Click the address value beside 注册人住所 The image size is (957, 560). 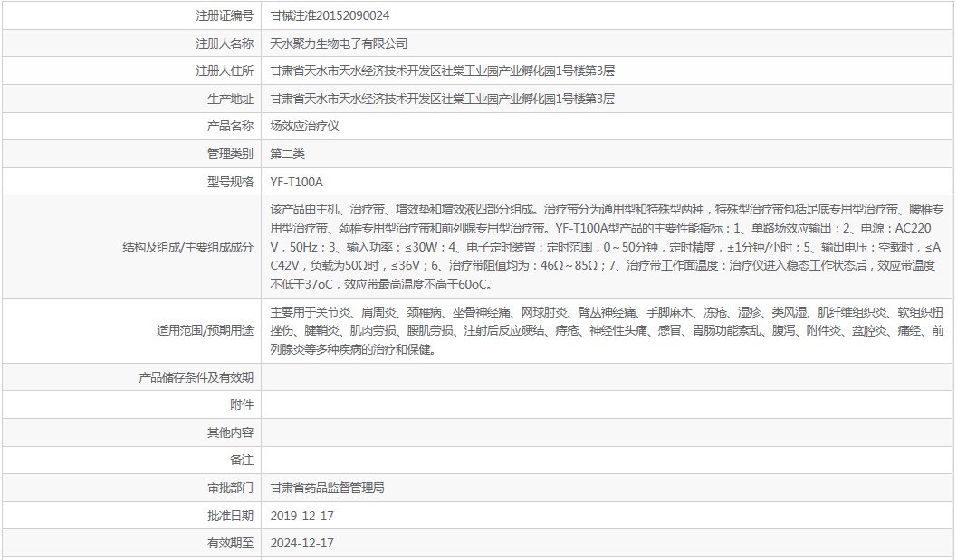(x=443, y=71)
